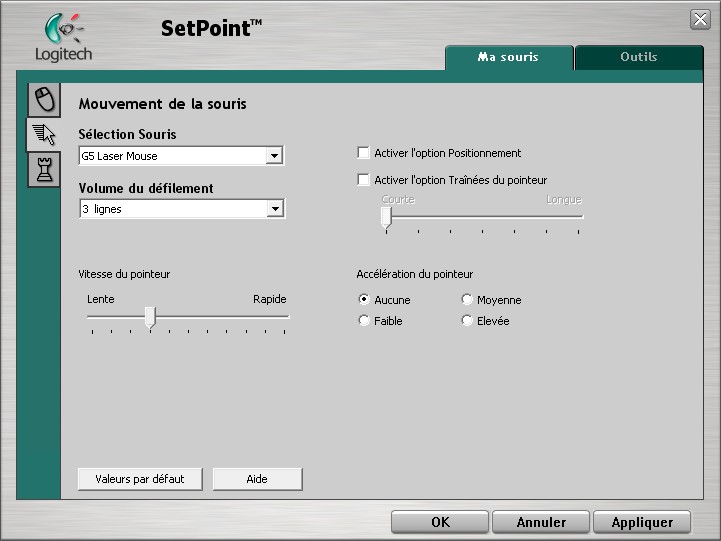Select Moyenne acceleration radio button
This screenshot has width=721, height=541.
467,299
